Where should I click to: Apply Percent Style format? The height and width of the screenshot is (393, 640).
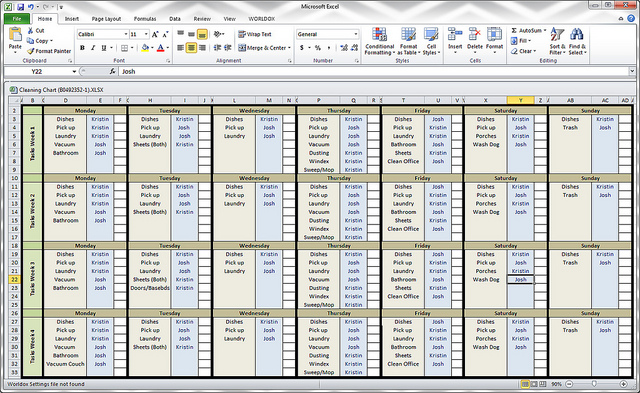point(318,48)
